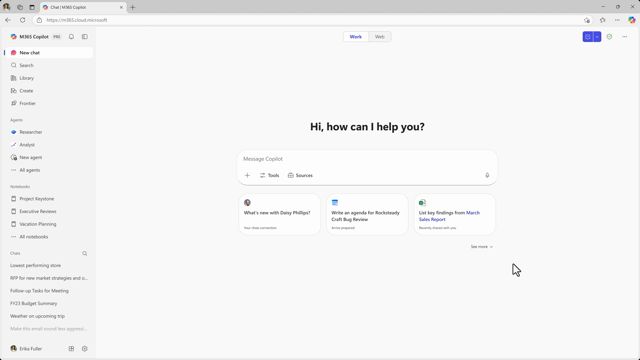This screenshot has width=640, height=360.
Task: Open the Researcher agent
Action: (x=49, y=132)
